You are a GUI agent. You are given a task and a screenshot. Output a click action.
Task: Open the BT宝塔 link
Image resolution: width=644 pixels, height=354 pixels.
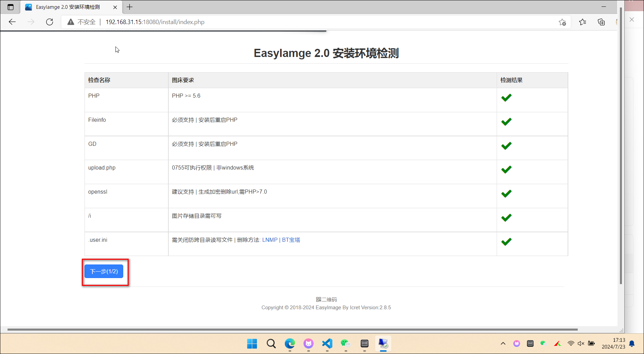[291, 240]
